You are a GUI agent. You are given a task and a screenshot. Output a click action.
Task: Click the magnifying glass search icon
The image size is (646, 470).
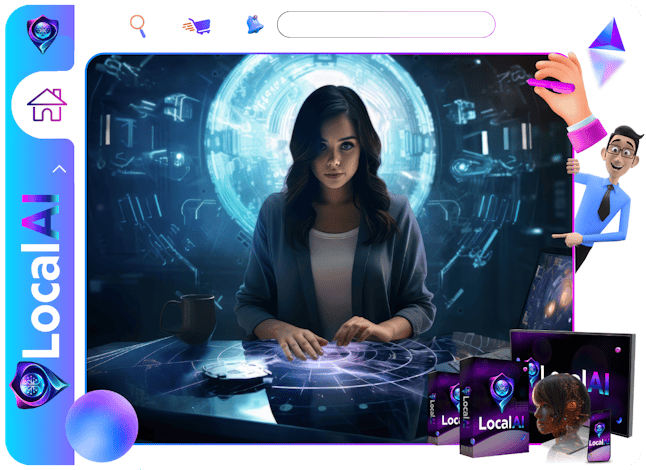point(138,25)
